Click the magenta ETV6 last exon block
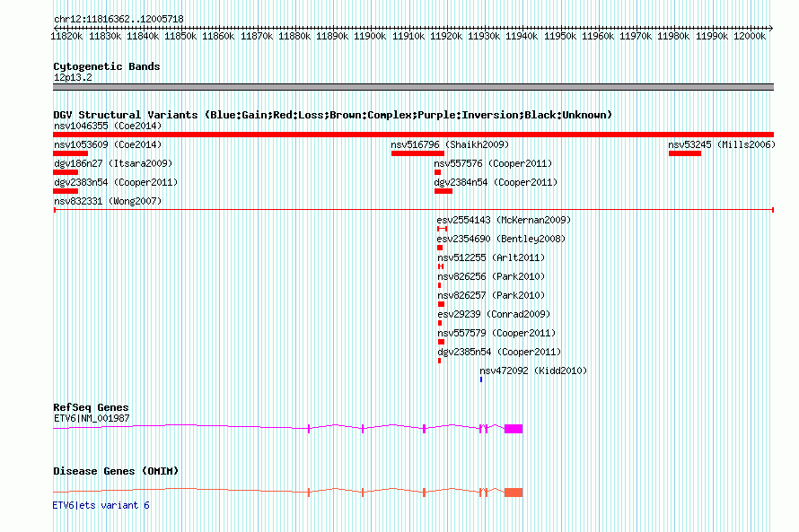Screen dimensions: 799x532 pos(514,429)
